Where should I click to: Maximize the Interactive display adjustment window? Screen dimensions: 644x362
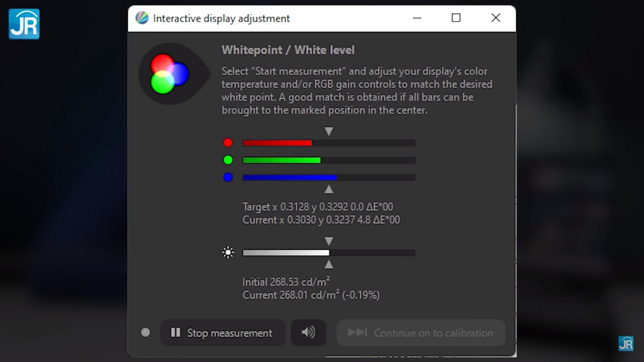pyautogui.click(x=456, y=18)
